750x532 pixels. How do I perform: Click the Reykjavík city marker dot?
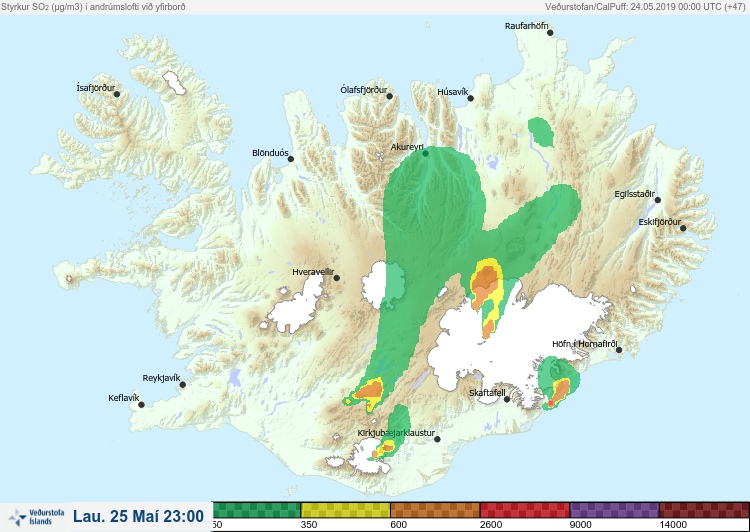183,384
